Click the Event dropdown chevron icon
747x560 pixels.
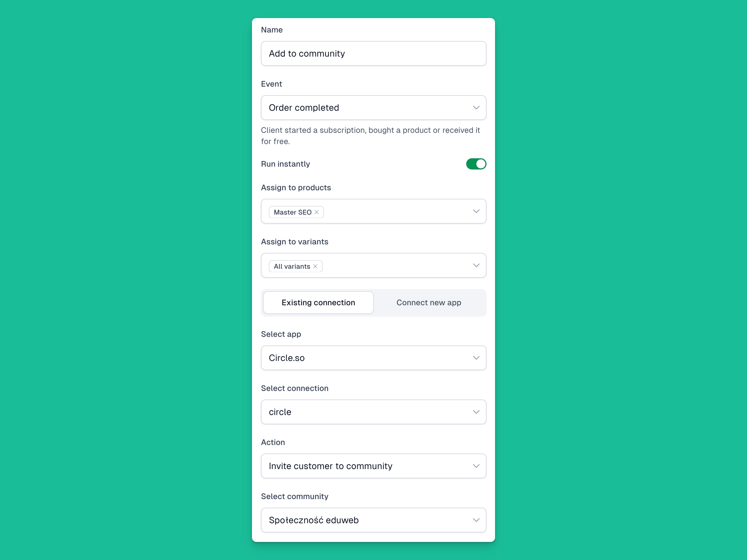[x=476, y=108]
